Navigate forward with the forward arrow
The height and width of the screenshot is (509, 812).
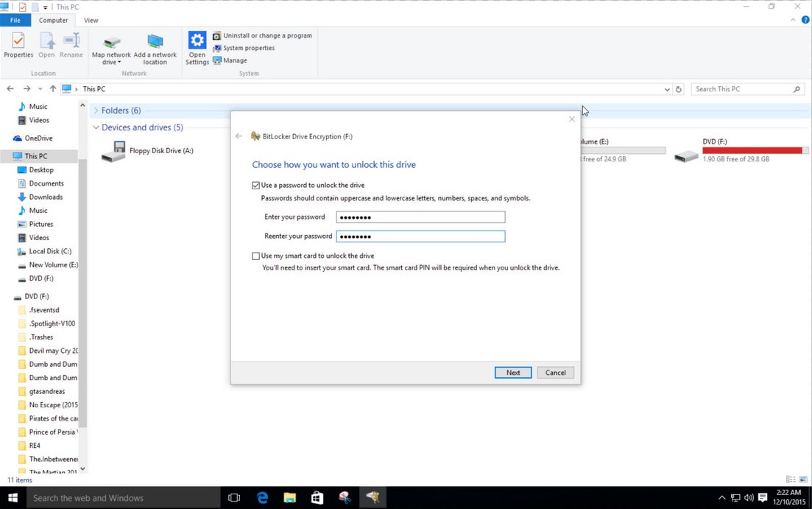click(x=27, y=88)
